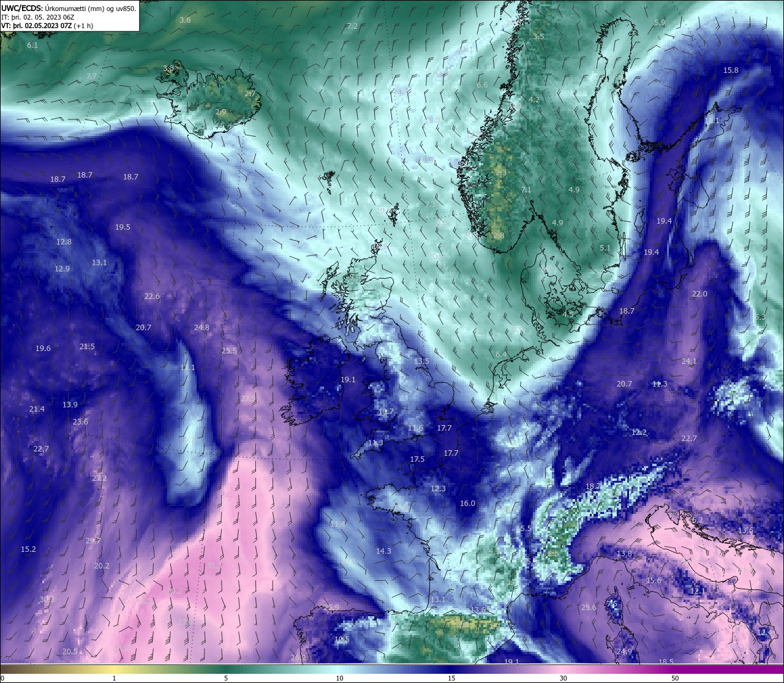Screen dimensions: 784x683
Task: Click the map value '3.6'
Action: pos(185,20)
